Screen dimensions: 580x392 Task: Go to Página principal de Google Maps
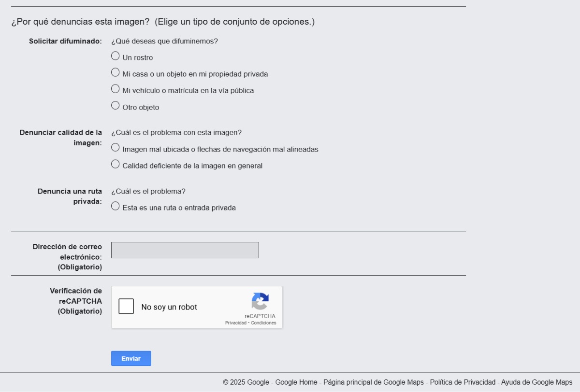(374, 382)
